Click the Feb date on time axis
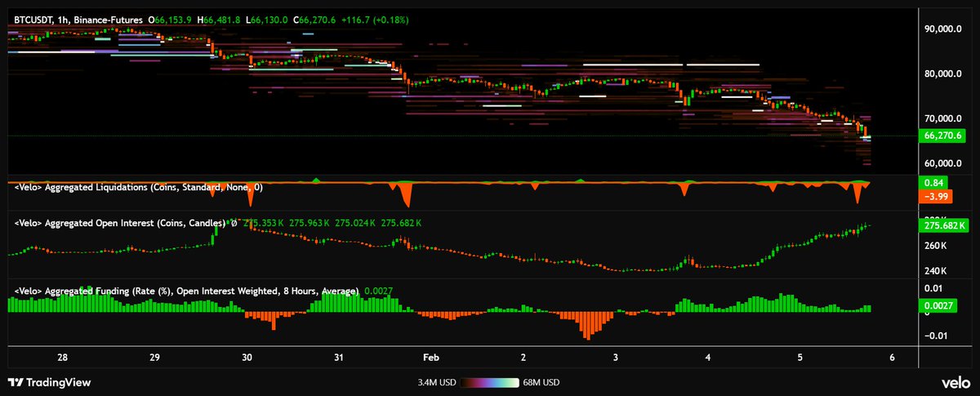Viewport: 980px width, 396px height. click(x=430, y=357)
